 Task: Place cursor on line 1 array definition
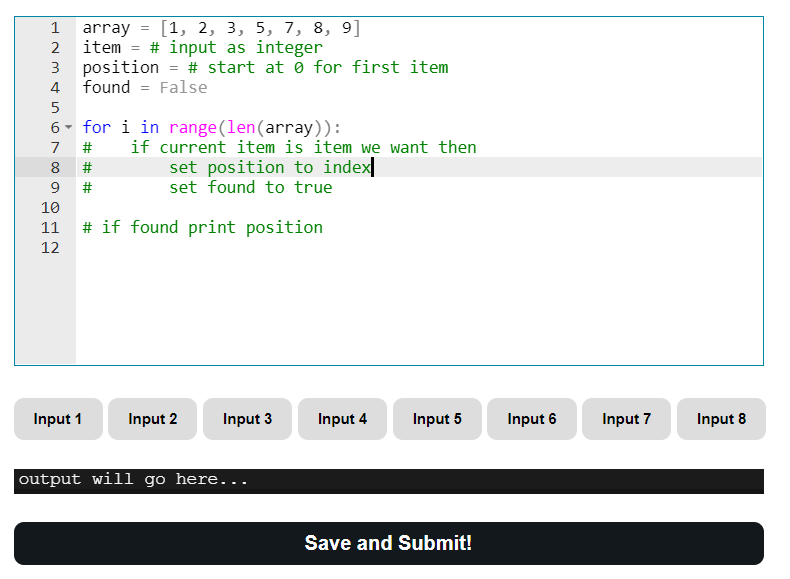[222, 28]
